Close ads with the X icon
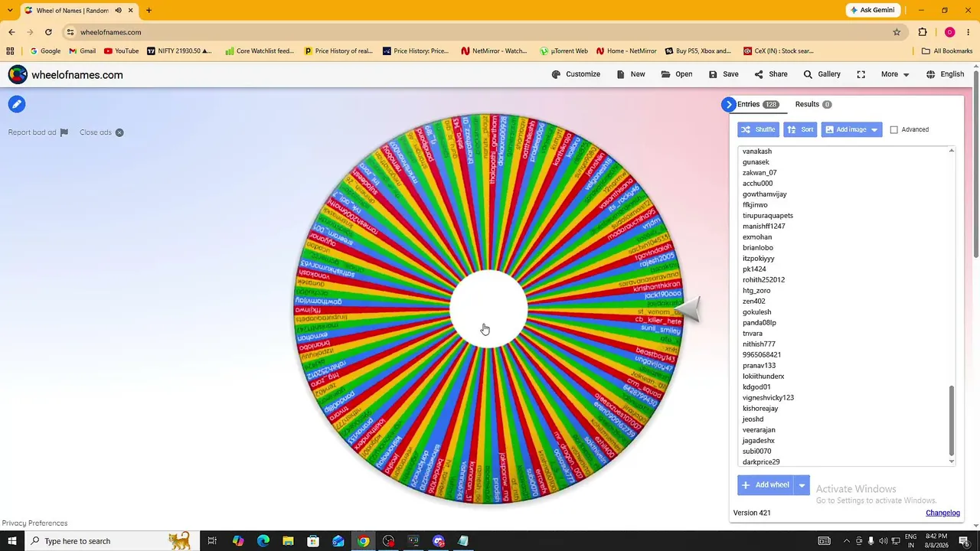 (x=119, y=132)
